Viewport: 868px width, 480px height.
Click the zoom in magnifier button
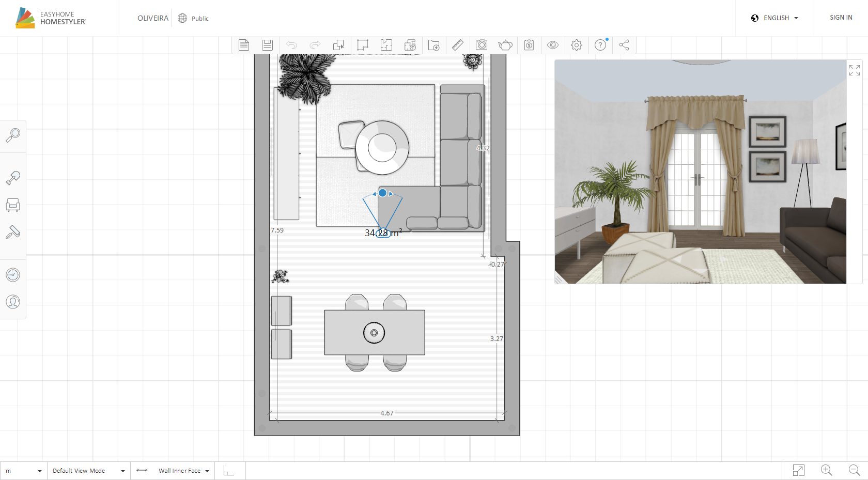[826, 470]
